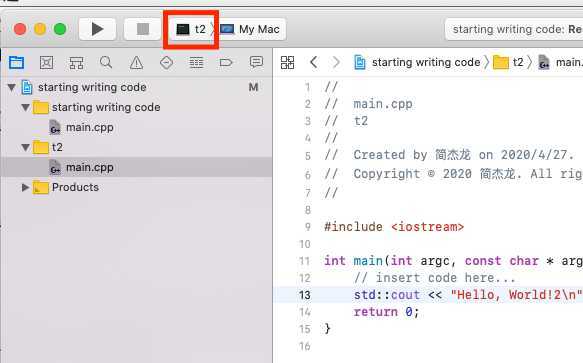Open the Test navigator
583x363 pixels.
[166, 62]
